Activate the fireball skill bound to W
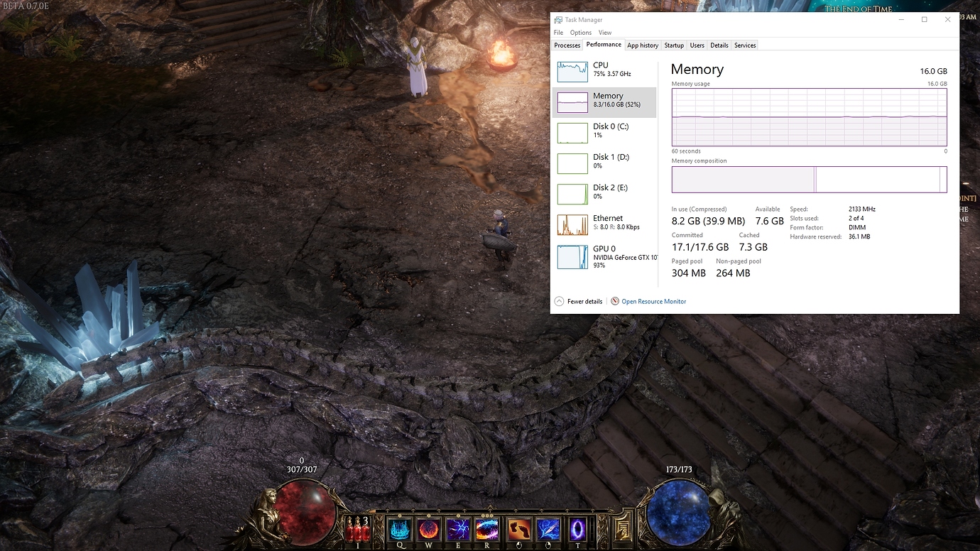 click(428, 529)
